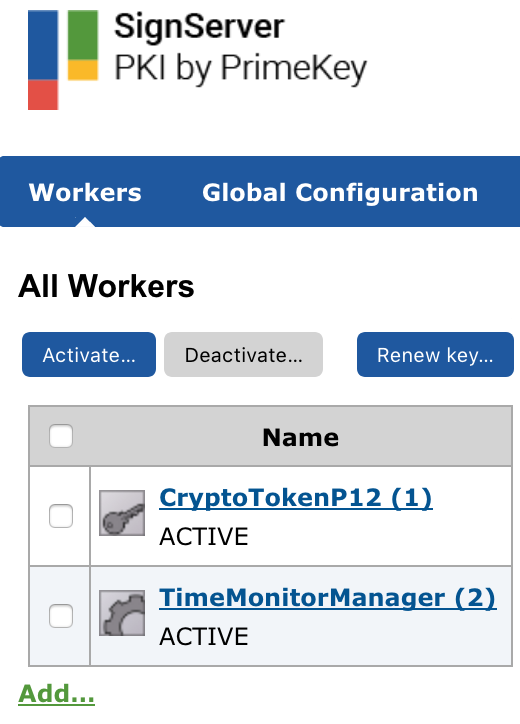Open the Global Configuration tab
The image size is (520, 724).
click(x=340, y=192)
